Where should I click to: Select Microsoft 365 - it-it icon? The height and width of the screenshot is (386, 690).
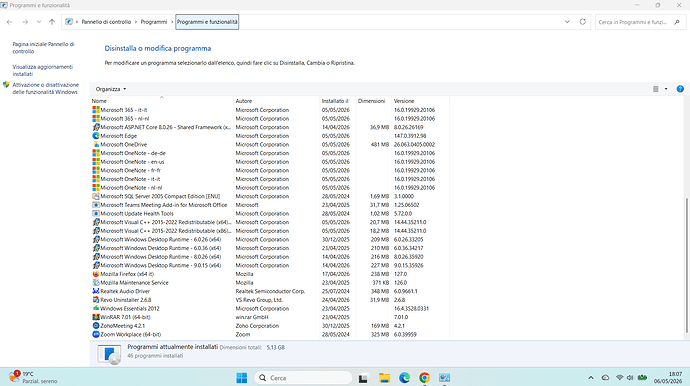point(95,110)
